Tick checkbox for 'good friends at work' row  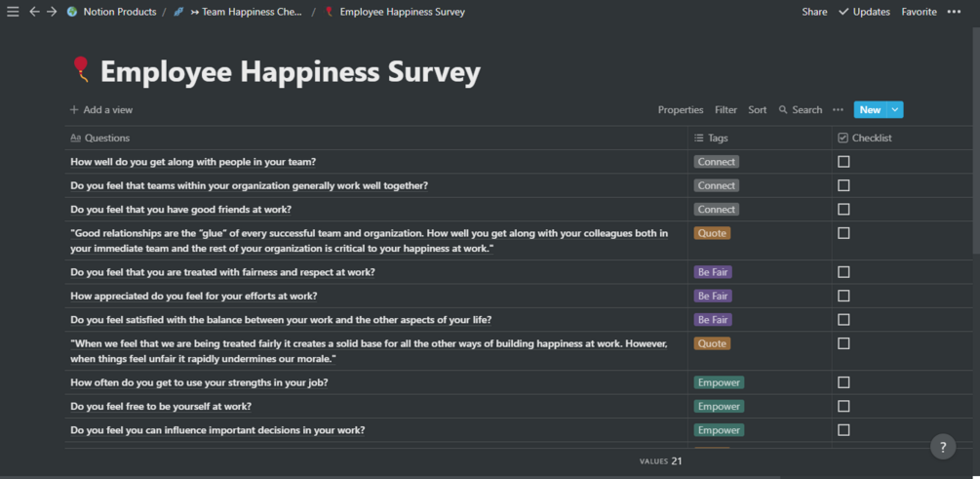click(x=843, y=210)
